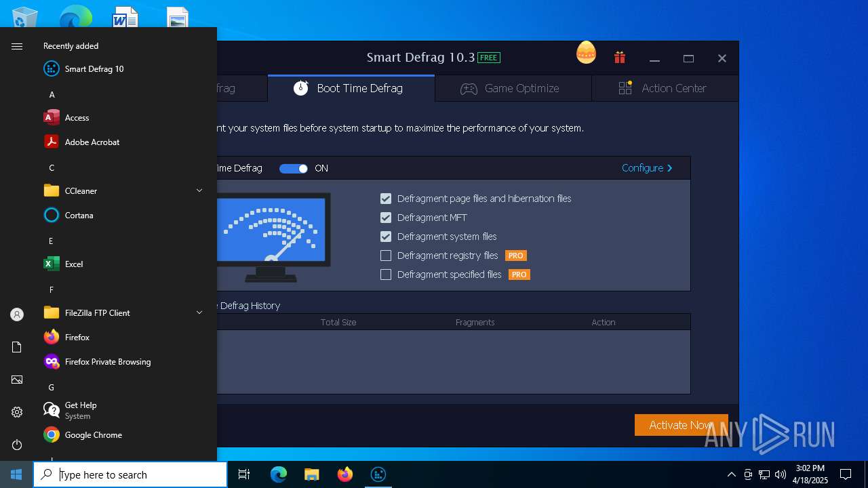The width and height of the screenshot is (868, 488).
Task: Minimize the Smart Defrag window
Action: click(x=654, y=59)
